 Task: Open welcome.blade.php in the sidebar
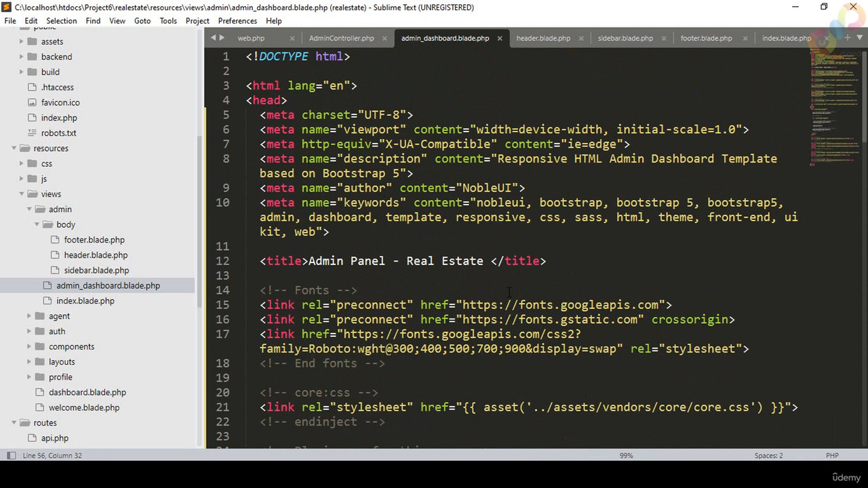click(84, 407)
